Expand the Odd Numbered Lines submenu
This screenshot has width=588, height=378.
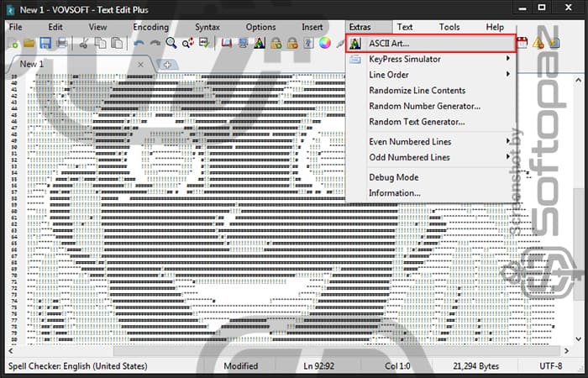pos(430,158)
